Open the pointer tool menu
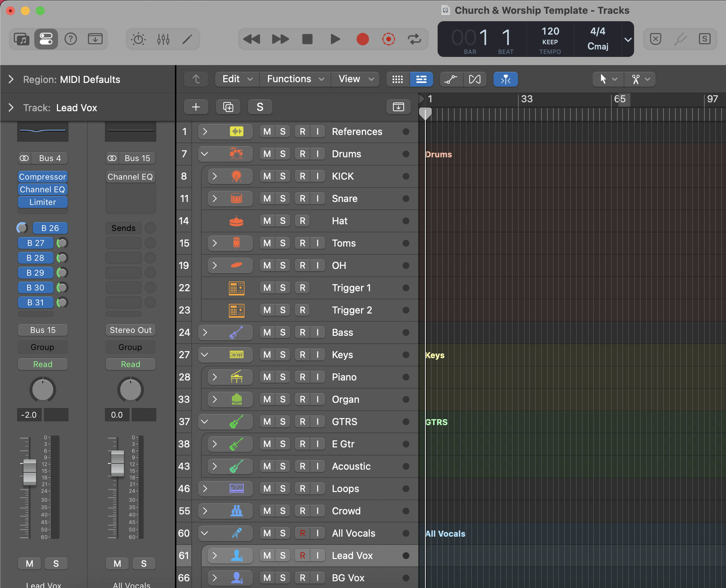Viewport: 726px width, 588px height. 608,79
